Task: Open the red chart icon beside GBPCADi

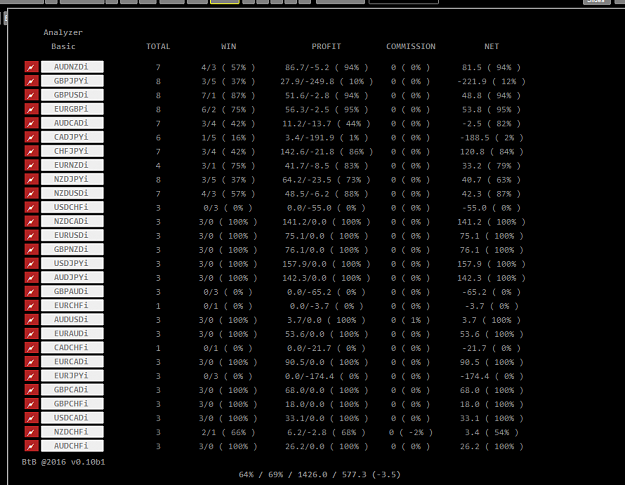Action: (x=31, y=390)
